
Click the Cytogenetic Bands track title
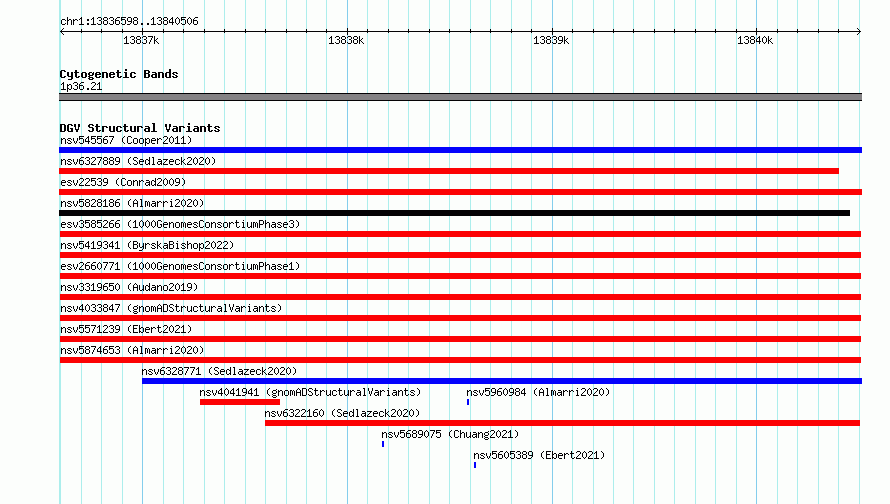click(119, 74)
